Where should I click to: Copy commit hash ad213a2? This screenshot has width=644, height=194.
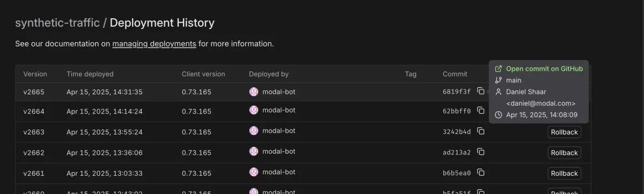[x=481, y=152]
